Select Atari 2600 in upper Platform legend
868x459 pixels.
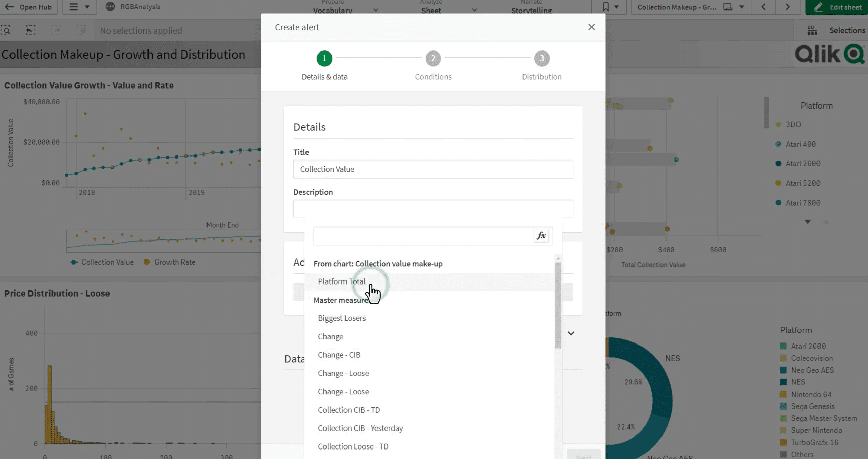(798, 163)
